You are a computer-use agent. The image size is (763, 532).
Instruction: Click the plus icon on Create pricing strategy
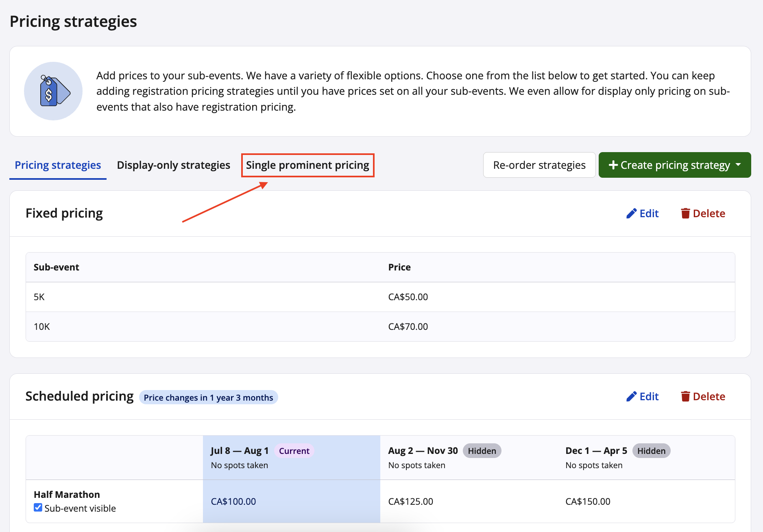pyautogui.click(x=613, y=165)
